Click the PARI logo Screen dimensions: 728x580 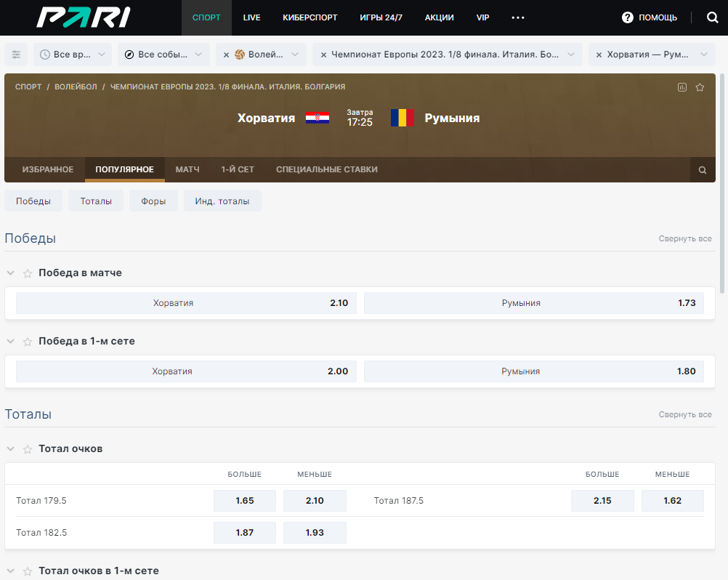[x=84, y=17]
